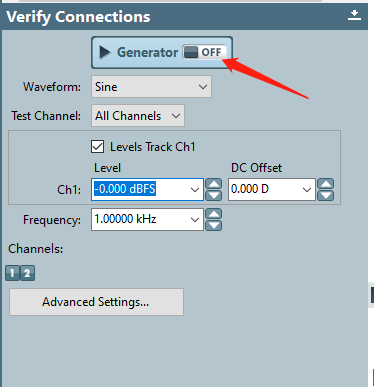The image size is (374, 387).
Task: Open the Waveform Sine dropdown
Action: tap(151, 87)
